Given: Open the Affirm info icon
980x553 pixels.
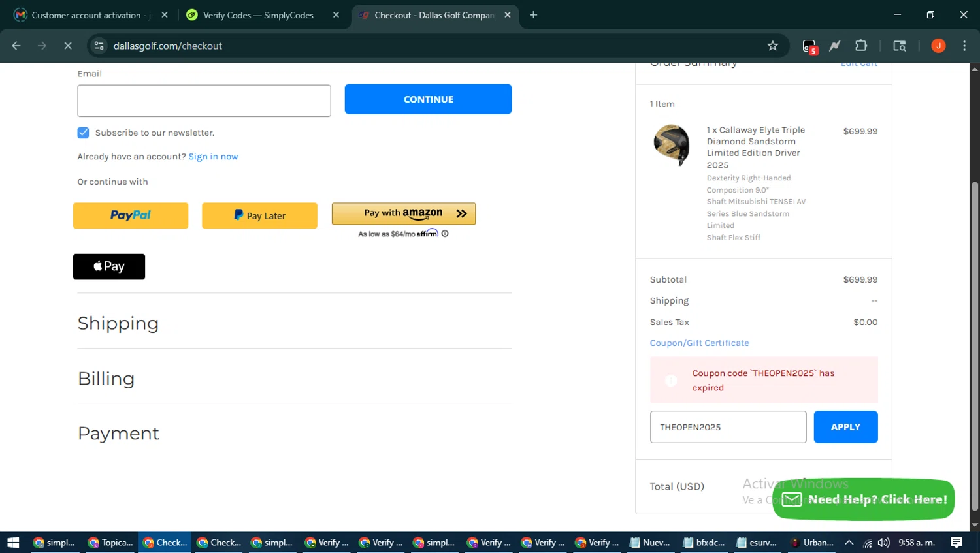Looking at the screenshot, I should pyautogui.click(x=445, y=234).
